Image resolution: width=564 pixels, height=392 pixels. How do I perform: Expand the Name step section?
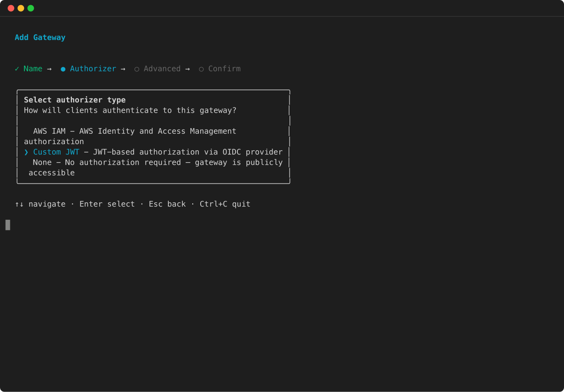(32, 69)
